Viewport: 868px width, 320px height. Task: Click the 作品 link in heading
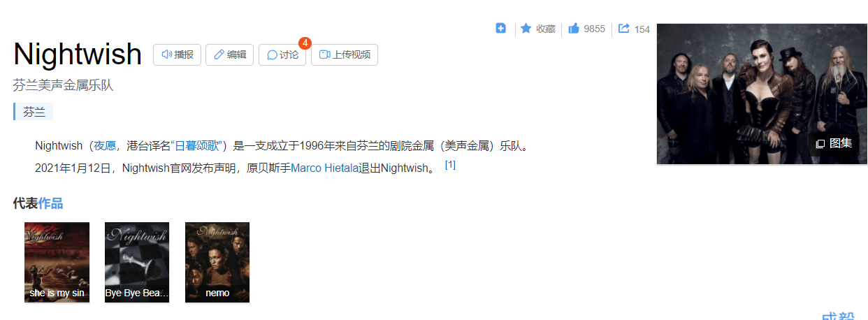pyautogui.click(x=50, y=203)
